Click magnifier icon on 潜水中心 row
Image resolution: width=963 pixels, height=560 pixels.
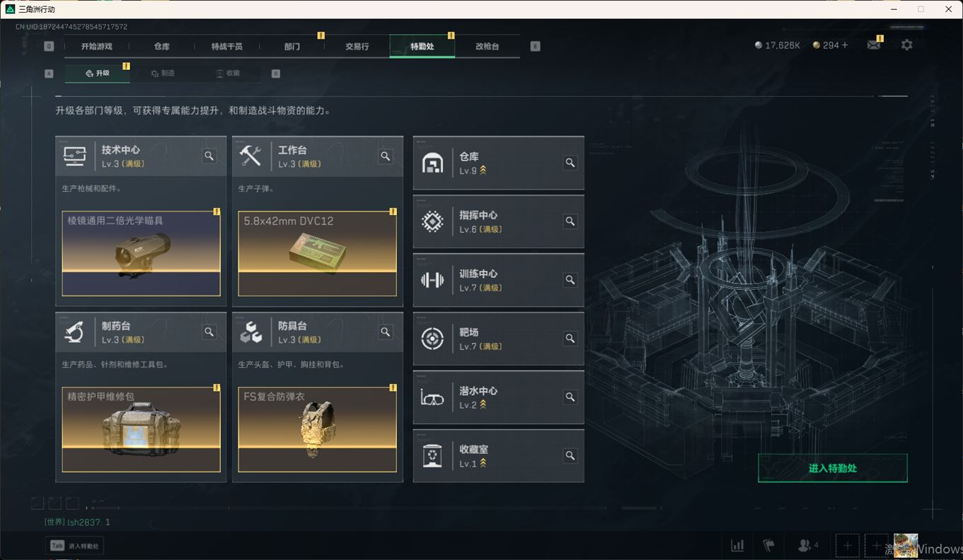pyautogui.click(x=570, y=397)
